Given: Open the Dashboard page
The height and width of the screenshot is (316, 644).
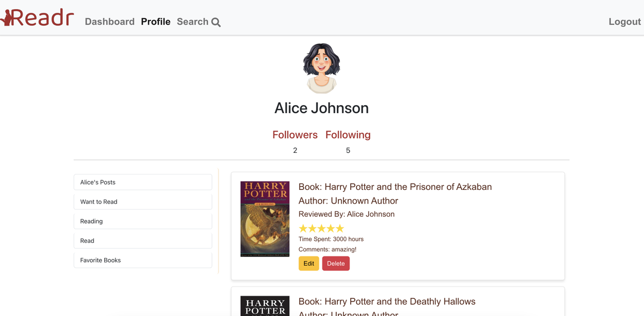Looking at the screenshot, I should (x=110, y=22).
